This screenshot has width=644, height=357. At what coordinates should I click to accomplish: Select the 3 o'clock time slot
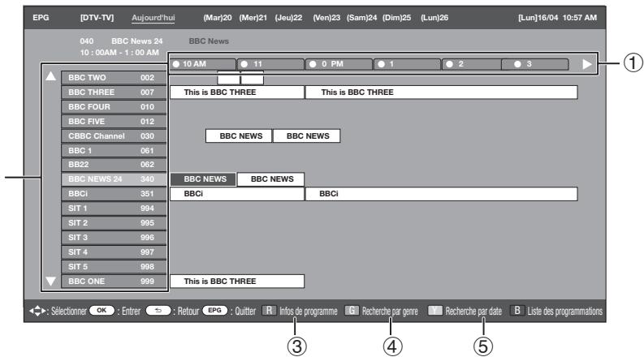pos(535,64)
